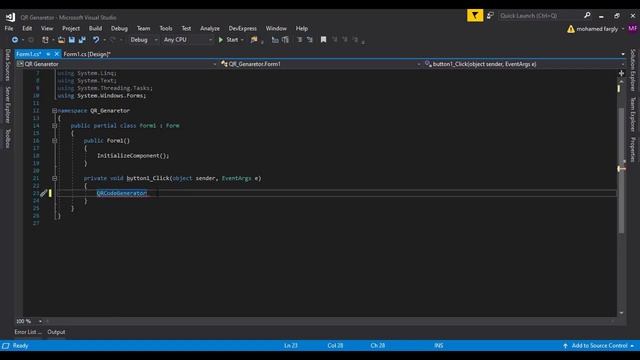Open the Analyze menu

[210, 28]
